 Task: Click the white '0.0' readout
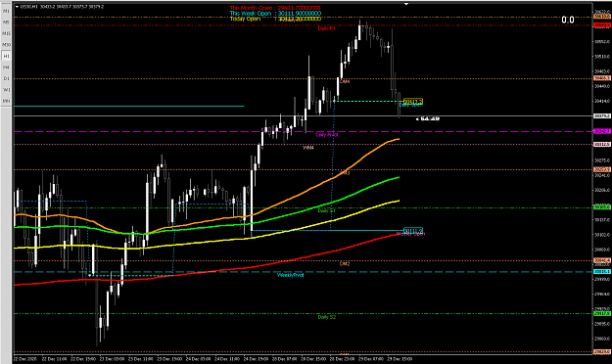point(568,20)
